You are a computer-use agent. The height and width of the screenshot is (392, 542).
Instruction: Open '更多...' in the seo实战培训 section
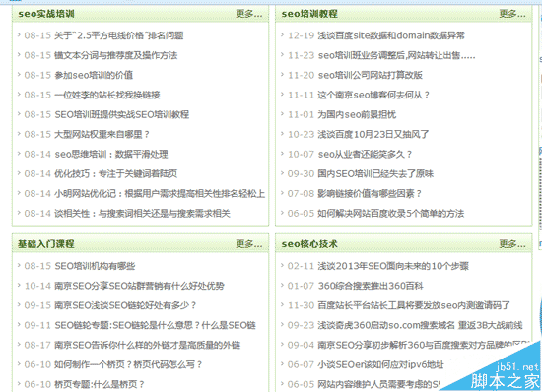coord(249,14)
